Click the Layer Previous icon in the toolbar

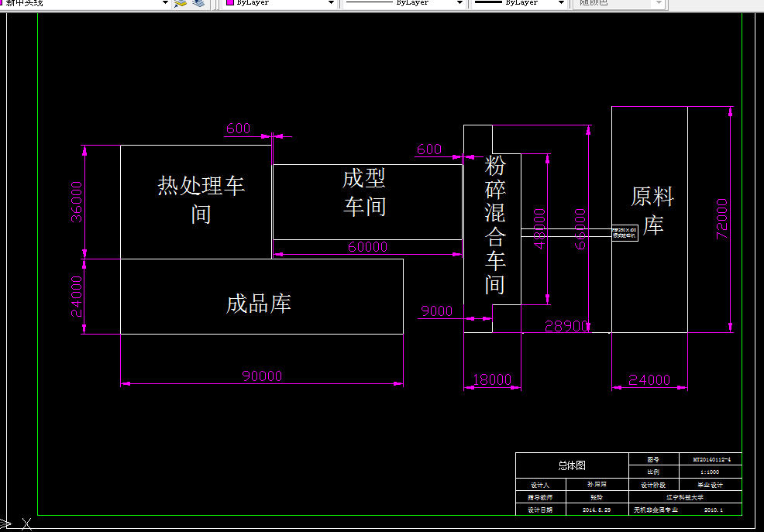pyautogui.click(x=198, y=5)
